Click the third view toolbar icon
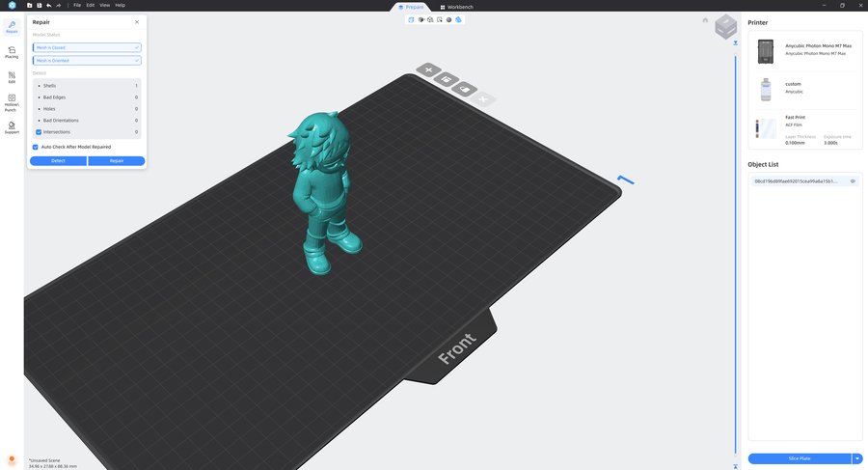 [x=430, y=19]
